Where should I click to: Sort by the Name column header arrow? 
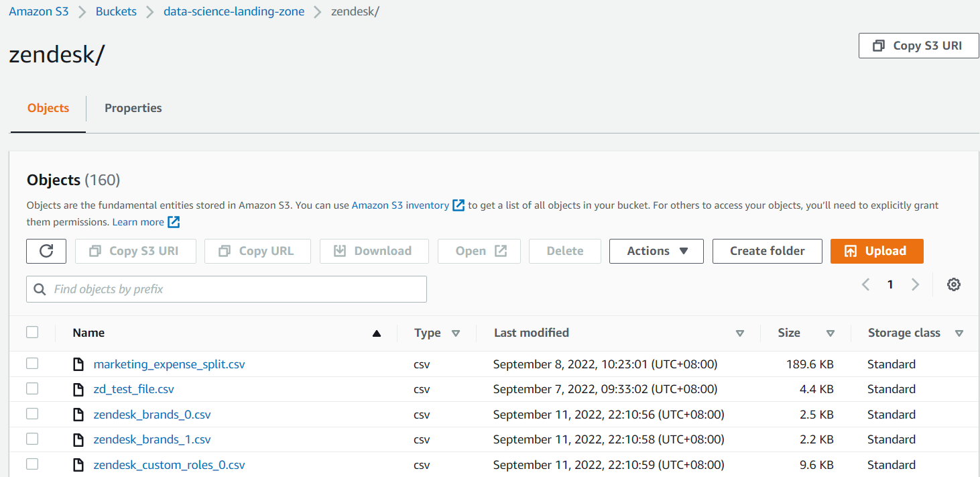[x=376, y=332]
